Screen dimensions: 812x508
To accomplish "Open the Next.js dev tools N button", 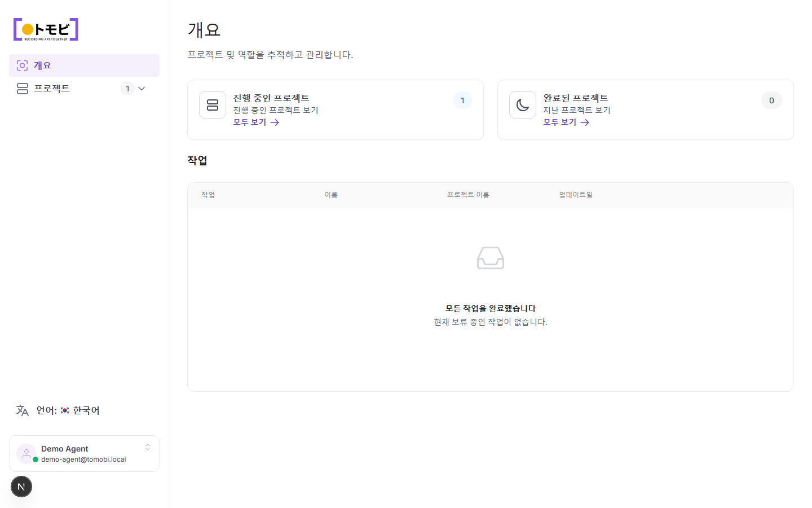I will 21,487.
